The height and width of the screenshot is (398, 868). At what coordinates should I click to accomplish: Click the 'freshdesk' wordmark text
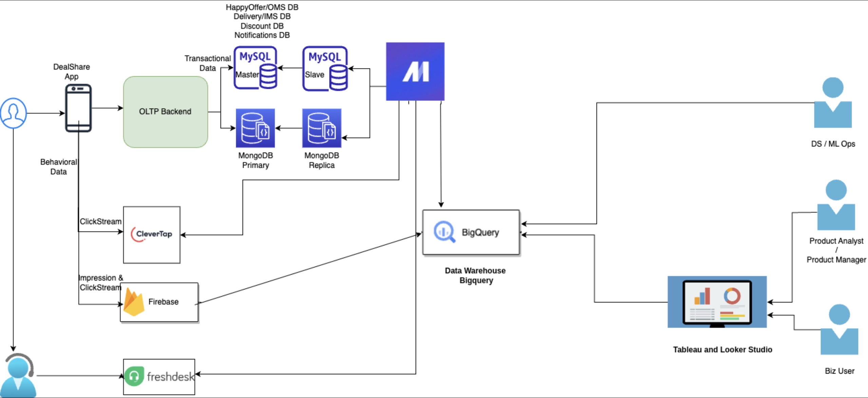[171, 377]
